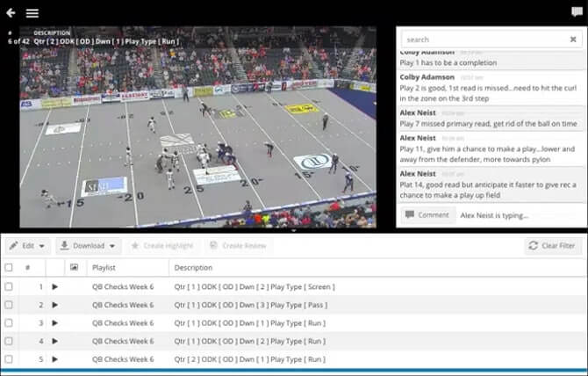Click QB Checks Week 6 in row 1
This screenshot has width=588, height=376.
coord(123,286)
